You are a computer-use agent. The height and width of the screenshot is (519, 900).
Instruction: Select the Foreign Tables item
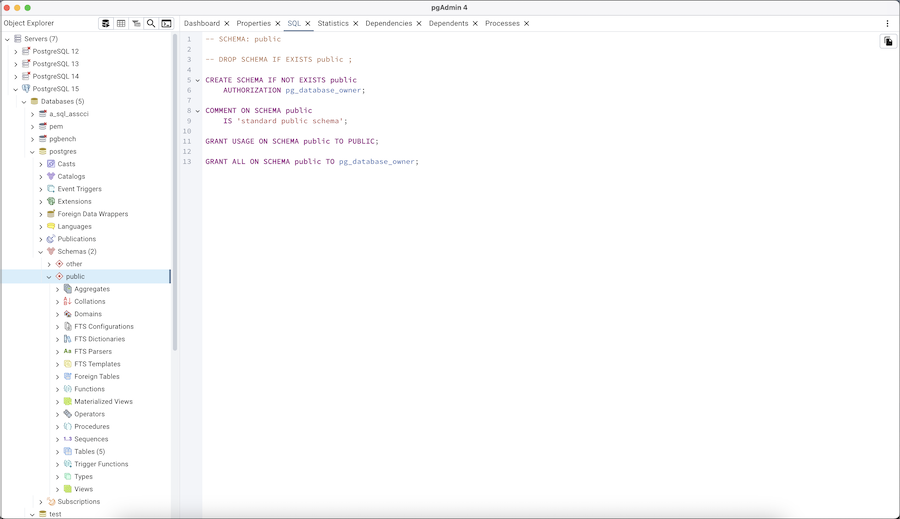tap(97, 377)
